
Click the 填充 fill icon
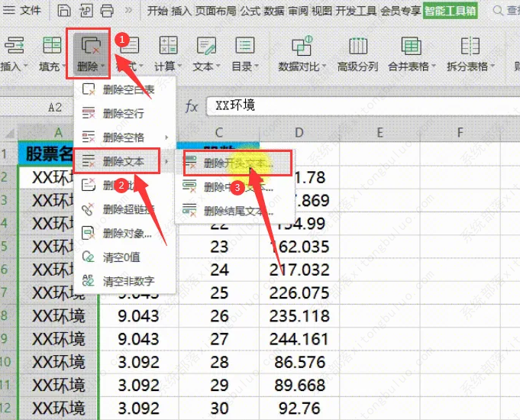52,46
